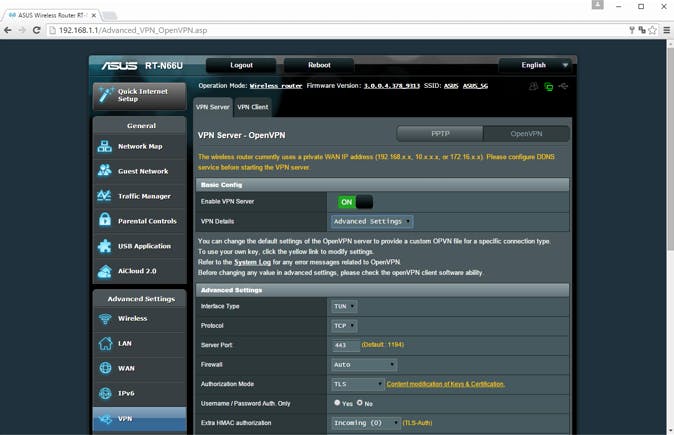This screenshot has width=674, height=435.
Task: Click the Server Port input field
Action: [x=346, y=345]
